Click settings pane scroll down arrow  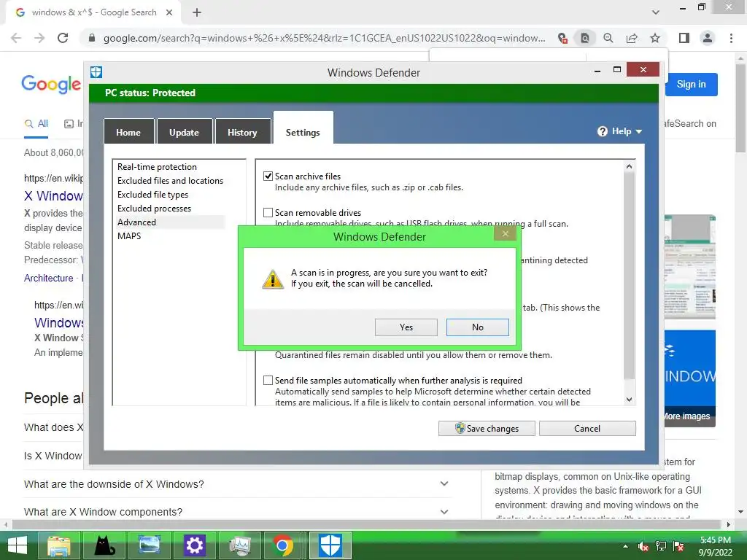[x=629, y=399]
